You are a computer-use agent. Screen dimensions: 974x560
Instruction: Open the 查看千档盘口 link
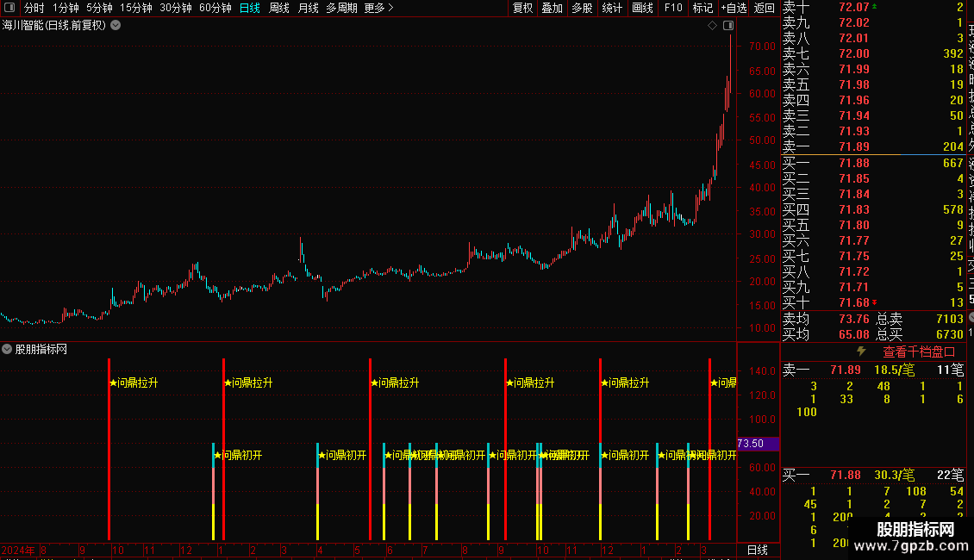pyautogui.click(x=919, y=352)
